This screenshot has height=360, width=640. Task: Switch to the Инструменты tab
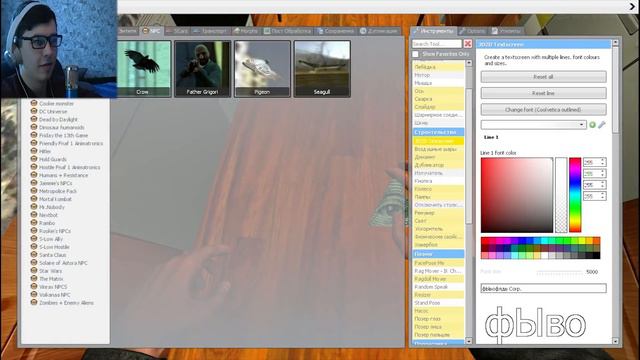point(433,31)
